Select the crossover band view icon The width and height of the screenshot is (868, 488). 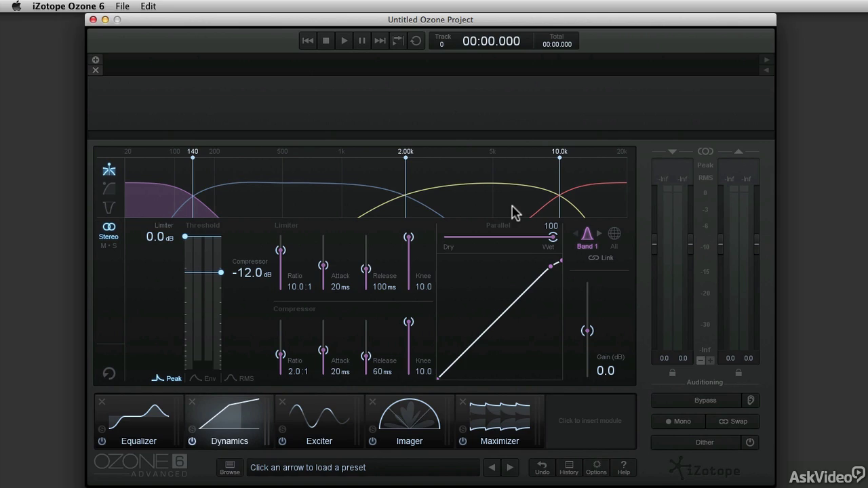109,170
